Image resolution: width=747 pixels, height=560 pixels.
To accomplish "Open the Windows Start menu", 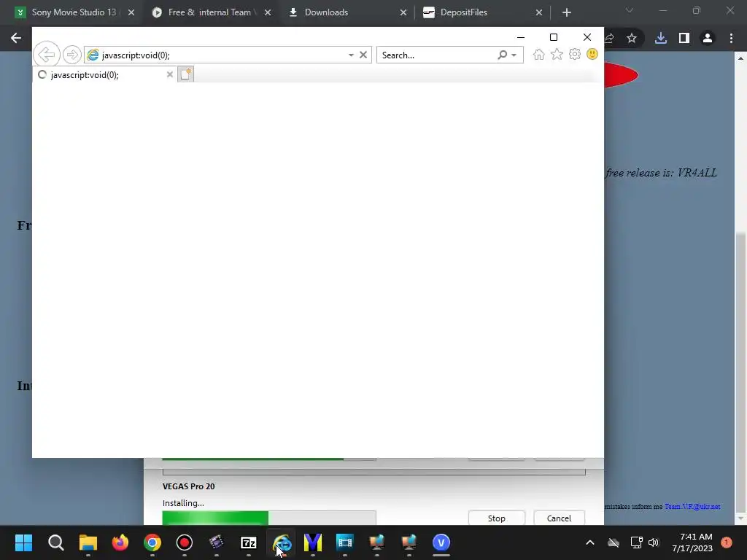I will (x=23, y=542).
